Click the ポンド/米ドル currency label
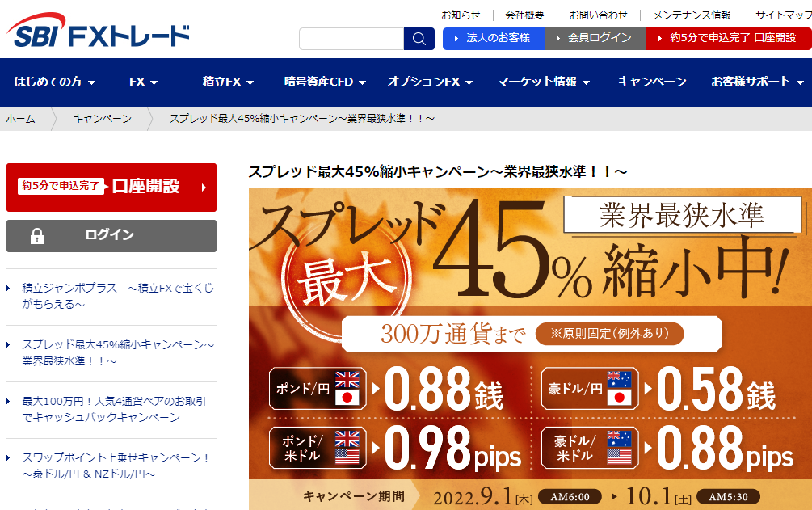812x510 pixels. [x=302, y=448]
